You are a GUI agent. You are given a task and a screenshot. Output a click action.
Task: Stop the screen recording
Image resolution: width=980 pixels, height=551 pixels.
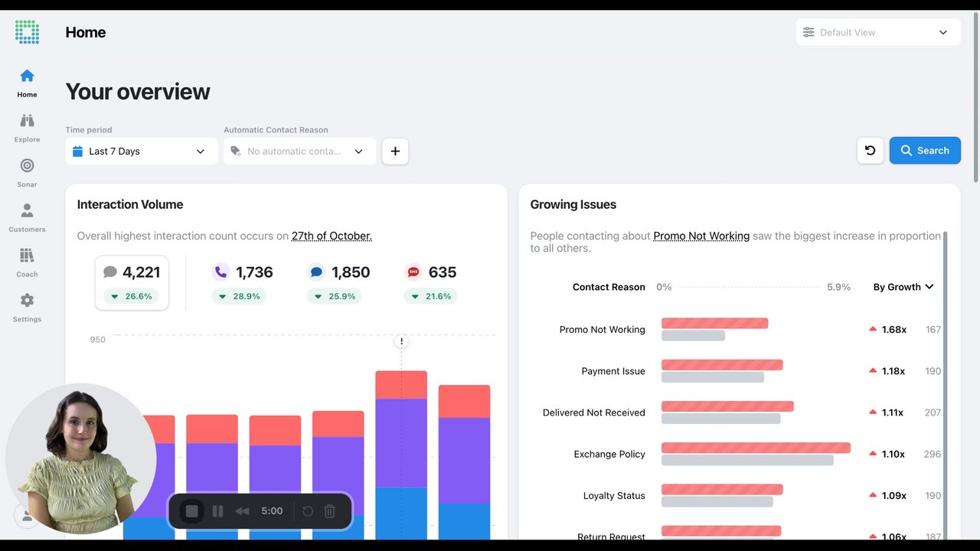tap(192, 511)
